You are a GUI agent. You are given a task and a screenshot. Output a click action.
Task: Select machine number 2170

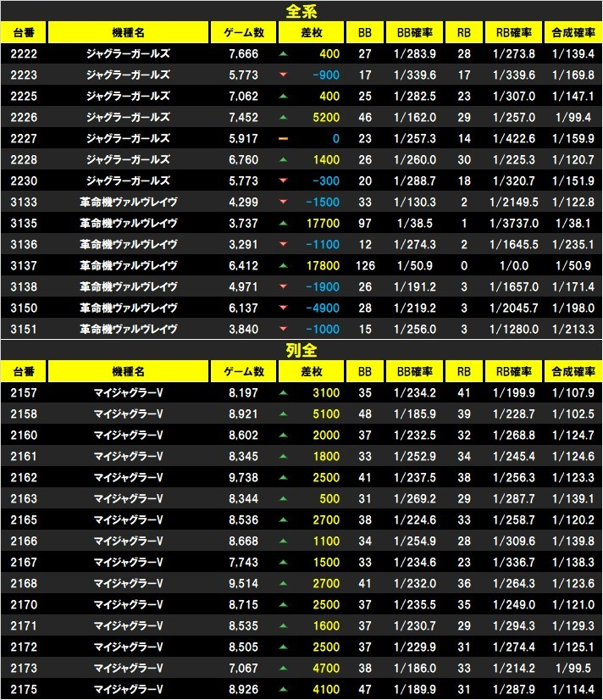click(24, 605)
